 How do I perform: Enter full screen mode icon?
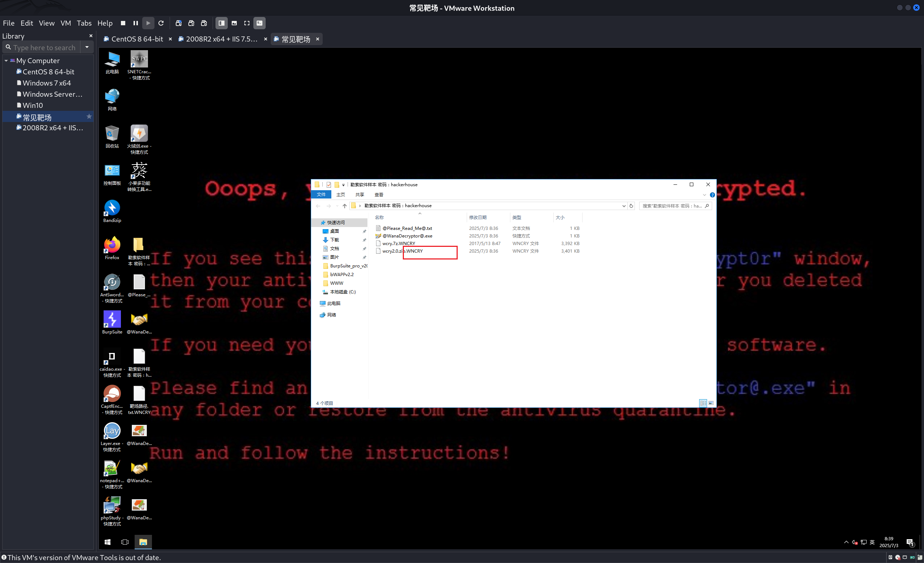[x=247, y=23]
